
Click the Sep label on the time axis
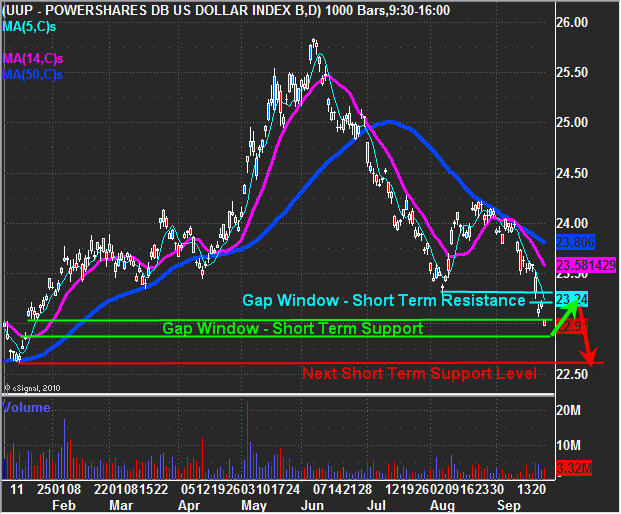(x=509, y=506)
